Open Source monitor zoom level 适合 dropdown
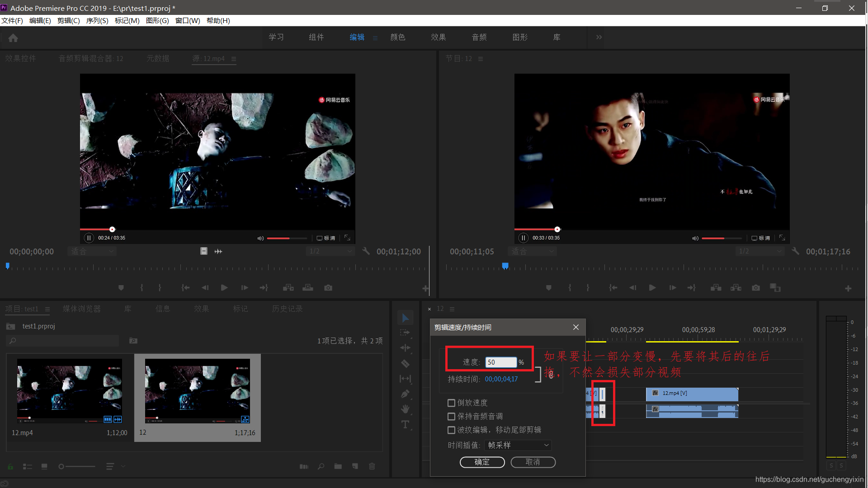This screenshot has height=488, width=868. click(x=92, y=251)
